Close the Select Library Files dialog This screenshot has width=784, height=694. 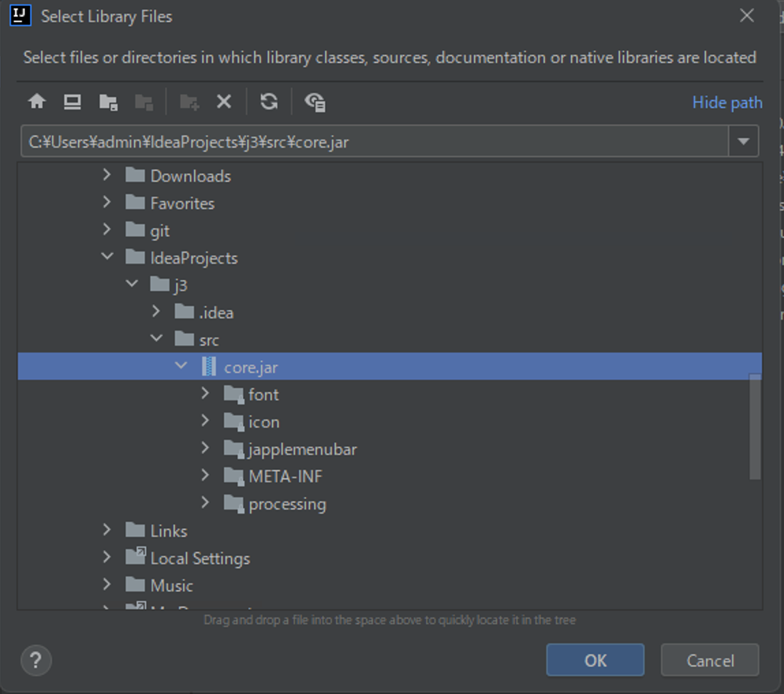tap(746, 16)
